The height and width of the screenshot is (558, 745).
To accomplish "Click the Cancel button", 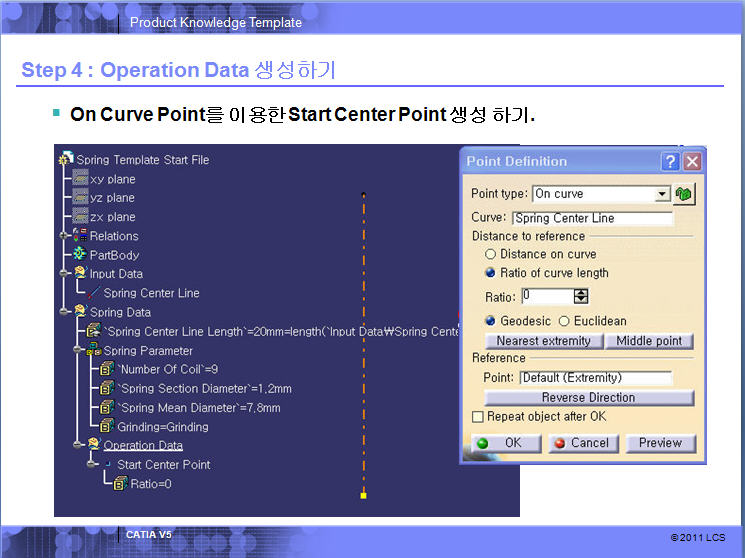I will (x=583, y=443).
